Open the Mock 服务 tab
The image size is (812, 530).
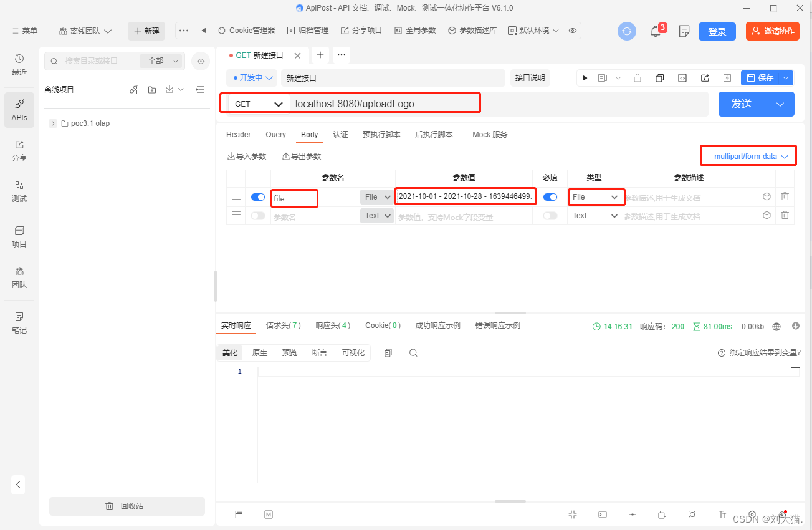pos(489,134)
